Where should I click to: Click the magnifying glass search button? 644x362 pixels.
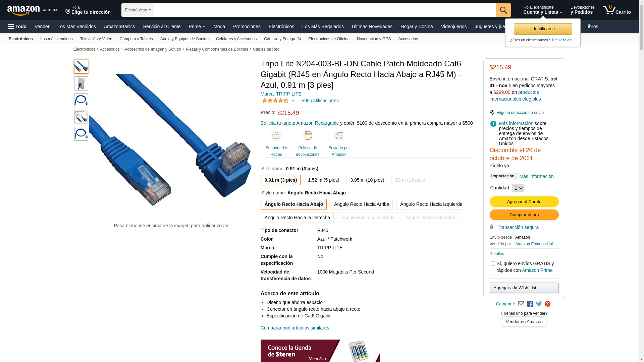click(503, 10)
